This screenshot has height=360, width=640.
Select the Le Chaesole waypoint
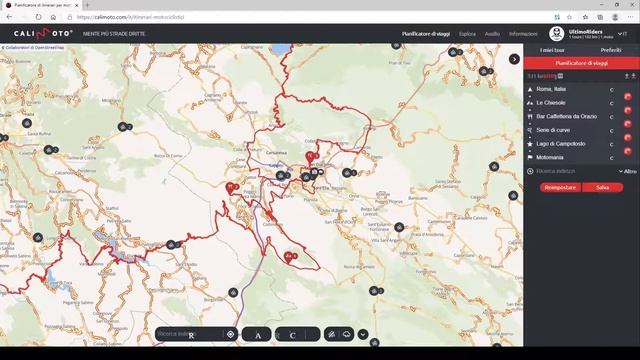pos(551,103)
